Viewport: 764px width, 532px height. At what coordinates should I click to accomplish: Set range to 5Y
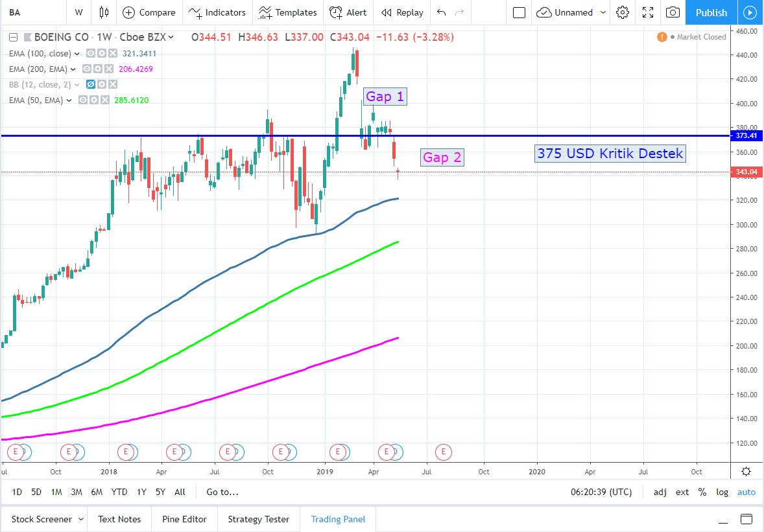[160, 492]
